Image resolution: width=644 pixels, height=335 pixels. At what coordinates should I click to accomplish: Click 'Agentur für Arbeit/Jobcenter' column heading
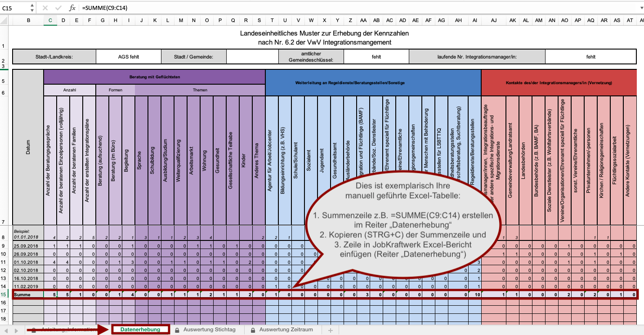[x=272, y=160]
